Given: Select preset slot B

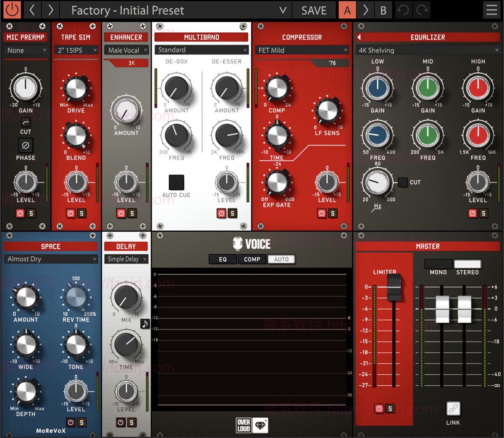Looking at the screenshot, I should point(383,10).
